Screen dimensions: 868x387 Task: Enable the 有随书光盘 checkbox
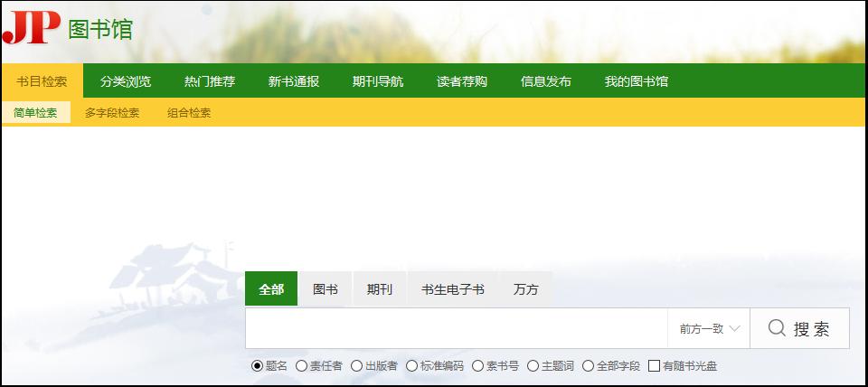[655, 366]
